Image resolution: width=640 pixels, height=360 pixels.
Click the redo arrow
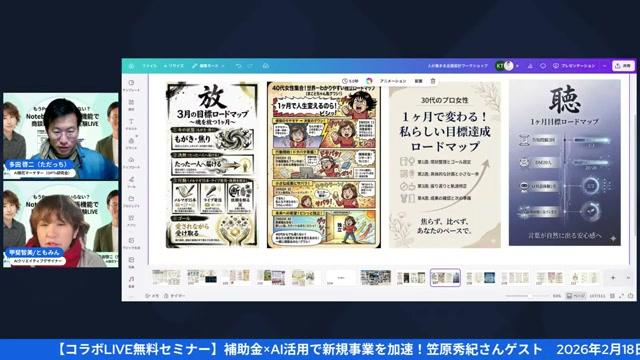click(250, 66)
